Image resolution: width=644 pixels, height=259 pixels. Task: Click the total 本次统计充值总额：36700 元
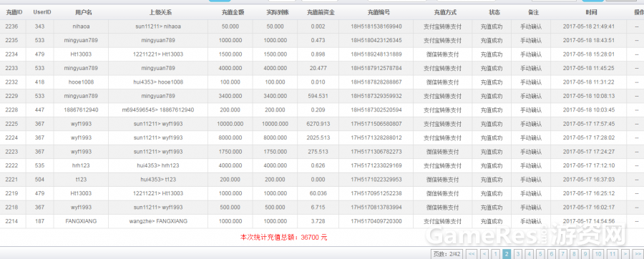coord(284,238)
